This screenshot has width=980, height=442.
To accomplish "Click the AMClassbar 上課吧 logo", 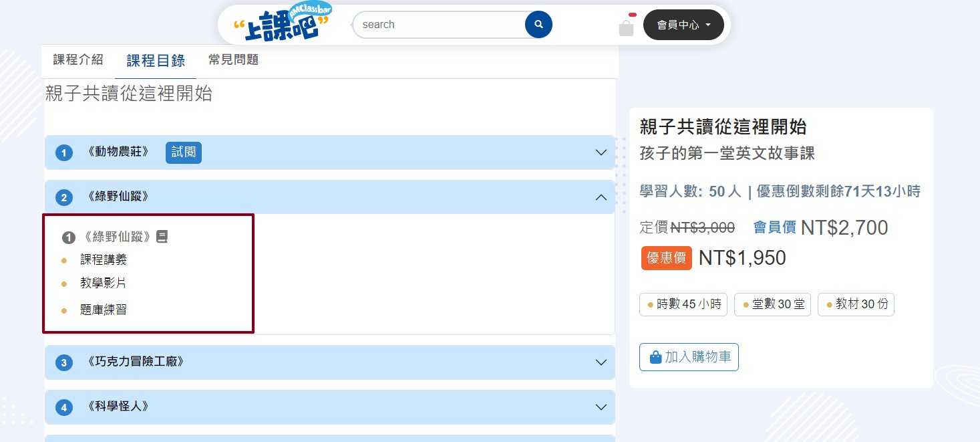I will 283,24.
